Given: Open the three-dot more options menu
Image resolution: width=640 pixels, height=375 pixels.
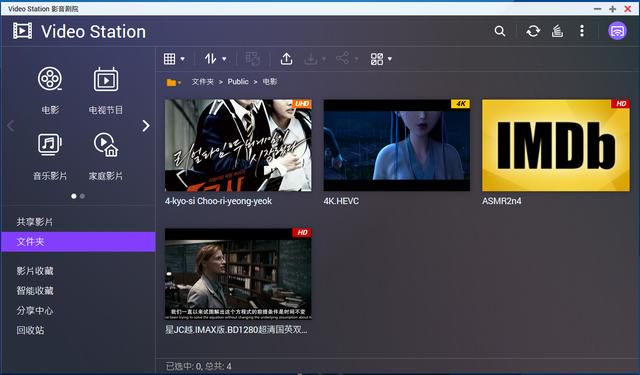Looking at the screenshot, I should [x=582, y=31].
